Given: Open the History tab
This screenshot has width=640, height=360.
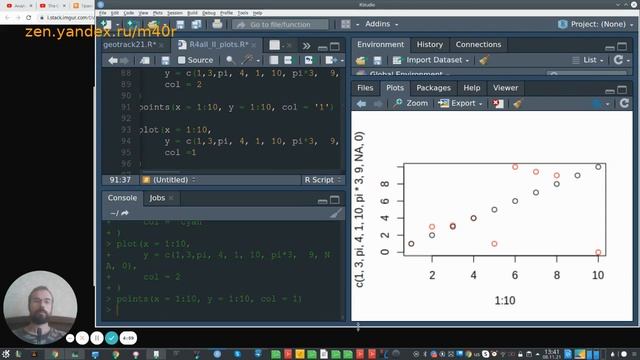Looking at the screenshot, I should pyautogui.click(x=429, y=44).
